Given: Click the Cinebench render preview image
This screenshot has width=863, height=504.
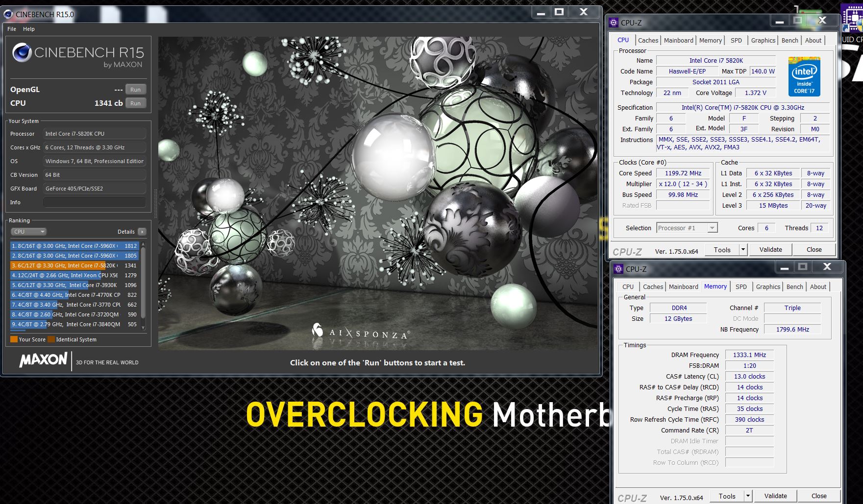Looking at the screenshot, I should (377, 193).
